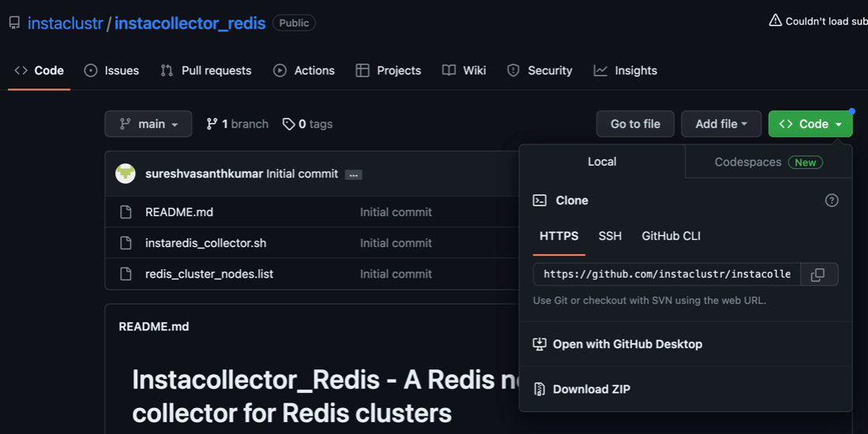Open the instaclustr owner link
Image resolution: width=868 pixels, height=434 pixels.
(65, 23)
